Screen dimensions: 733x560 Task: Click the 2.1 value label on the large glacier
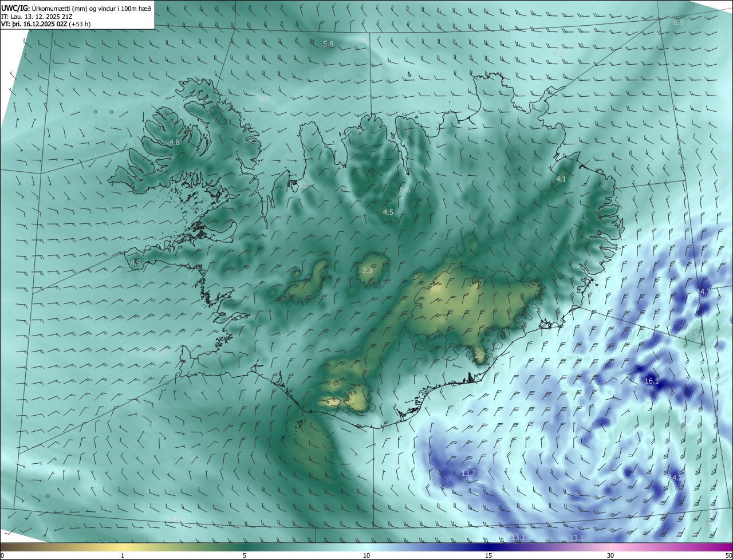(x=435, y=289)
